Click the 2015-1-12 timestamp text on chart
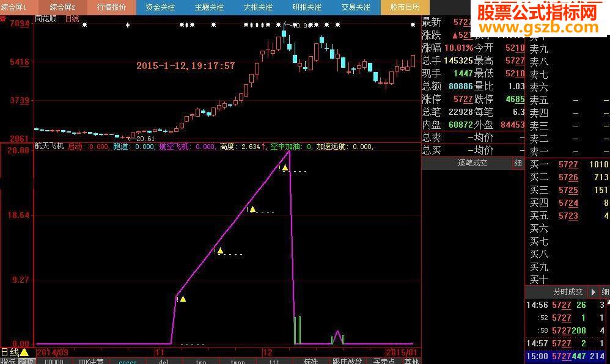 click(x=186, y=66)
